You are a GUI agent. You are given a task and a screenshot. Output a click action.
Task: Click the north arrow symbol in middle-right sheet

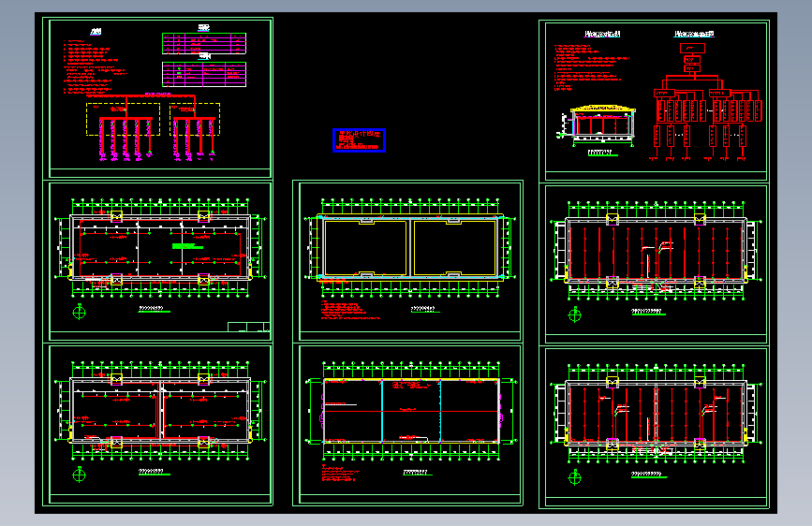pos(575,314)
